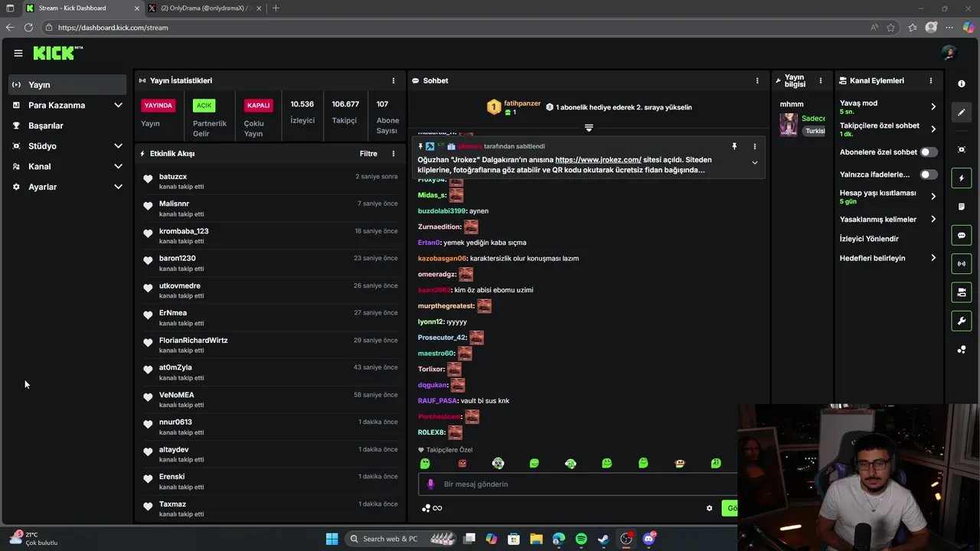Open Discord from the taskbar
This screenshot has height=551, width=980.
click(x=649, y=539)
